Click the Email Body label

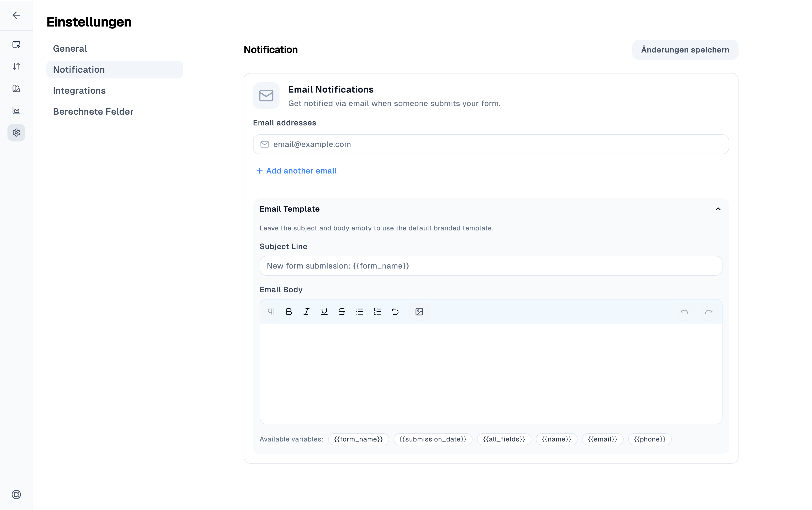tap(281, 290)
